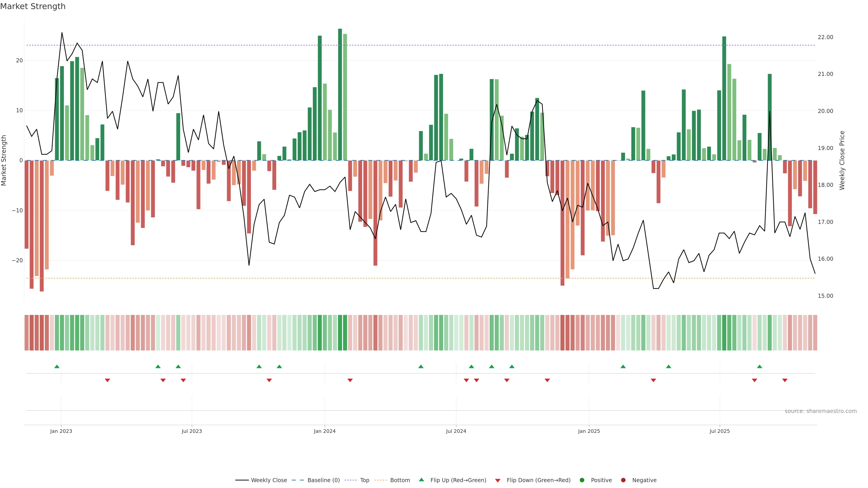Click the red Flip Down legend triangle

pyautogui.click(x=498, y=480)
